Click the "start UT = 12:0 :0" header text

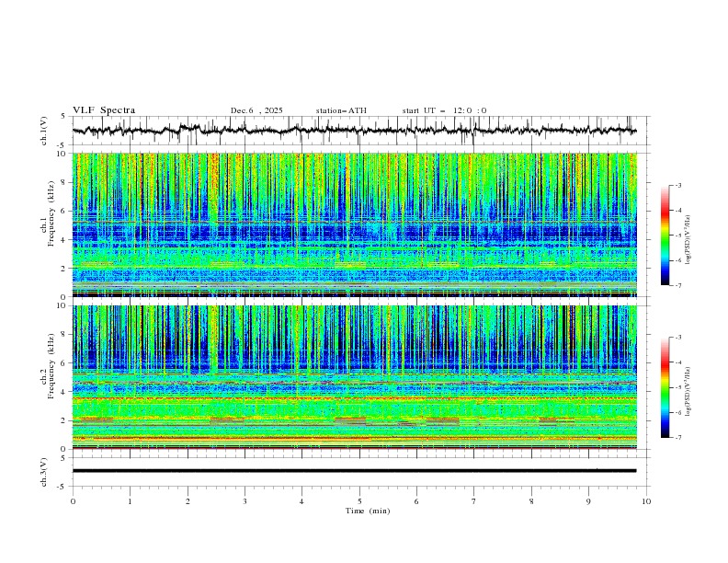pyautogui.click(x=444, y=110)
